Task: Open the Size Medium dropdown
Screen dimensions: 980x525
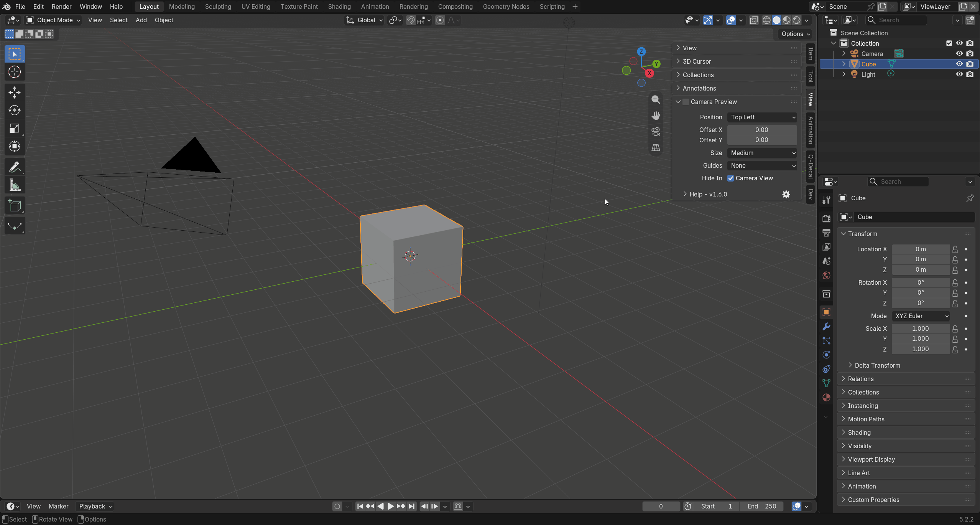Action: click(x=762, y=153)
